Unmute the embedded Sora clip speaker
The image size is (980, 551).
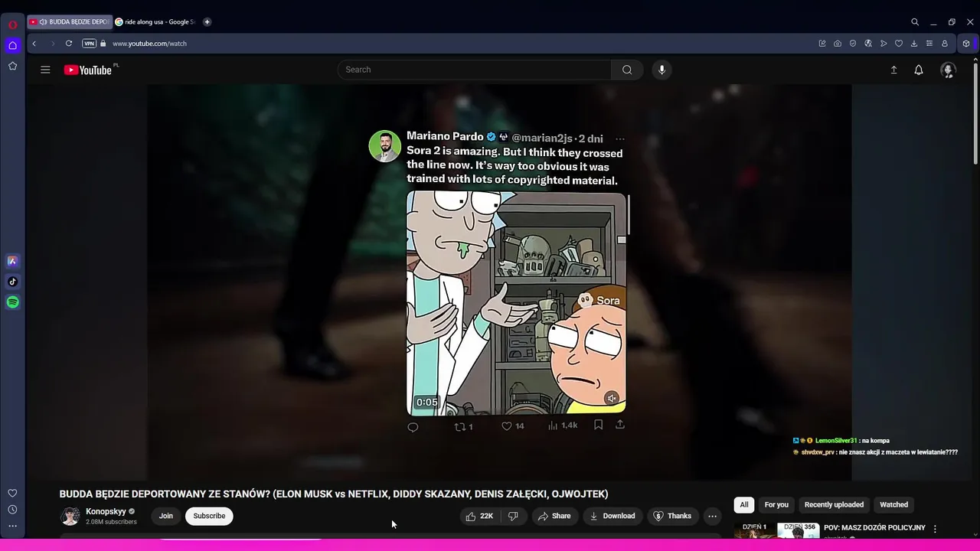612,398
